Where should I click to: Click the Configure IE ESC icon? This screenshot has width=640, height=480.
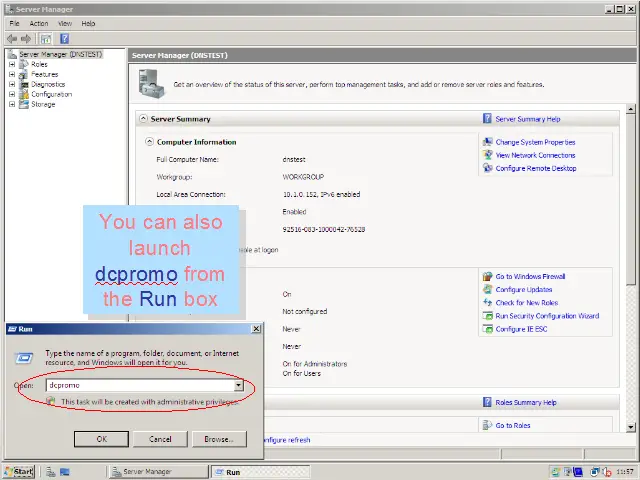coord(487,329)
